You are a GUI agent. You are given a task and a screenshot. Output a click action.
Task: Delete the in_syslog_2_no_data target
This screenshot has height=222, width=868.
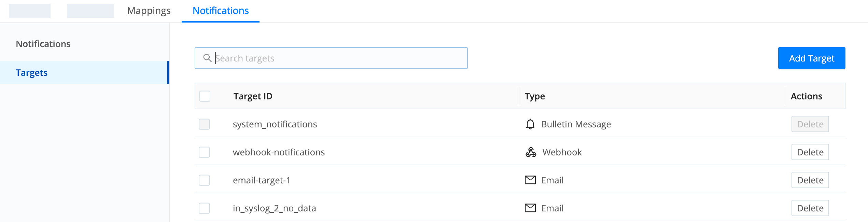[810, 208]
